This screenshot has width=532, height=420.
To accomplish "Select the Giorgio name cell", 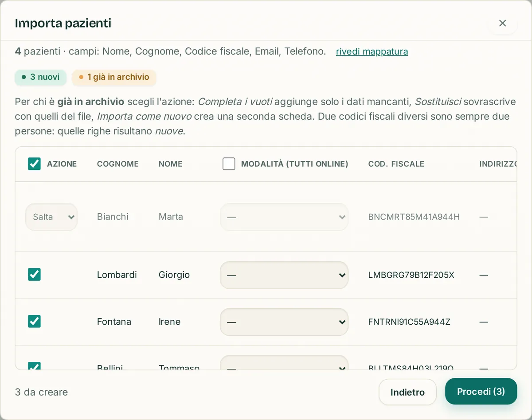I will 174,275.
